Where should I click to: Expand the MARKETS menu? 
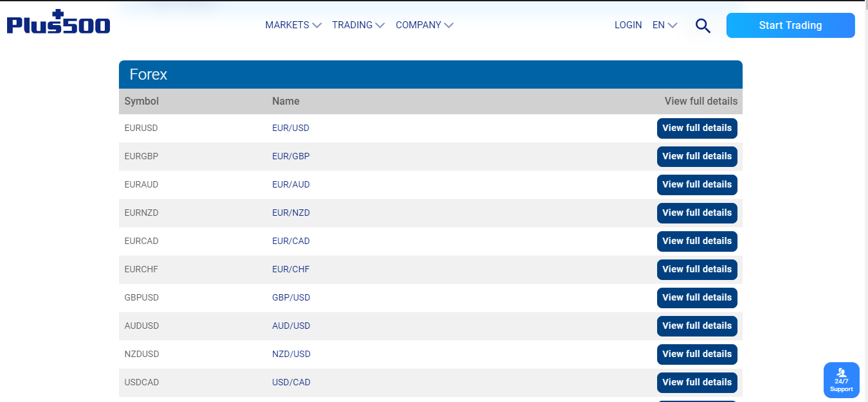click(x=293, y=25)
